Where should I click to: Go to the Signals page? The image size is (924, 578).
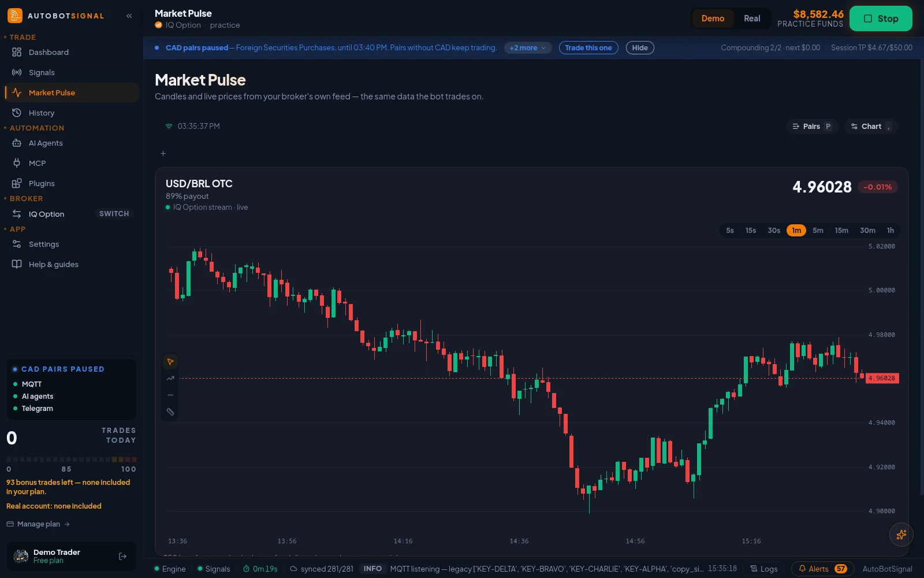[72, 72]
